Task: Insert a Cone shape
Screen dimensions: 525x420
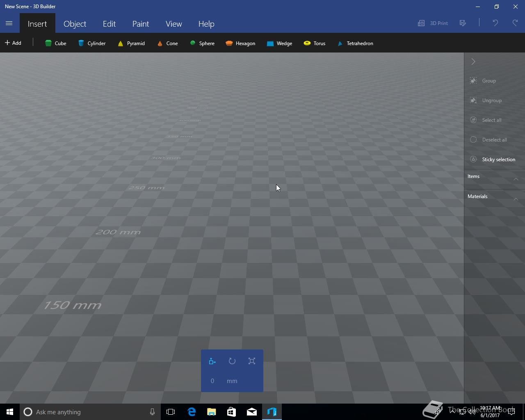Action: (x=167, y=43)
